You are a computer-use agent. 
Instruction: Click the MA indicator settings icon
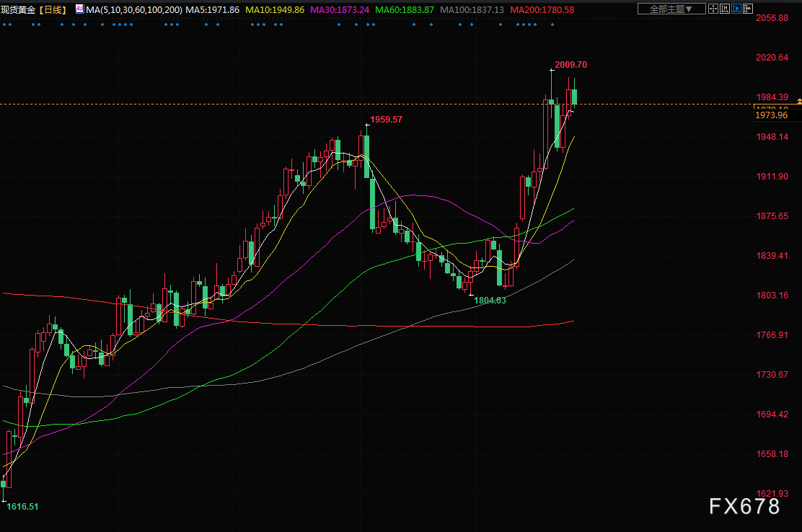click(x=79, y=9)
